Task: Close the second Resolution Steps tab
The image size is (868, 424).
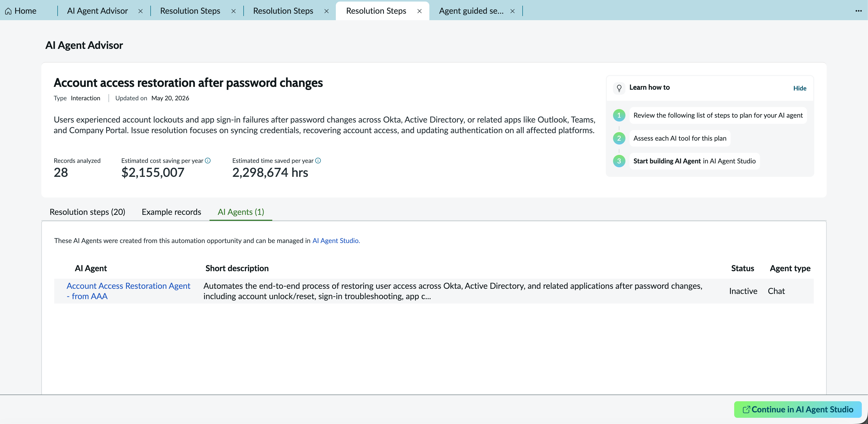Action: pos(327,11)
